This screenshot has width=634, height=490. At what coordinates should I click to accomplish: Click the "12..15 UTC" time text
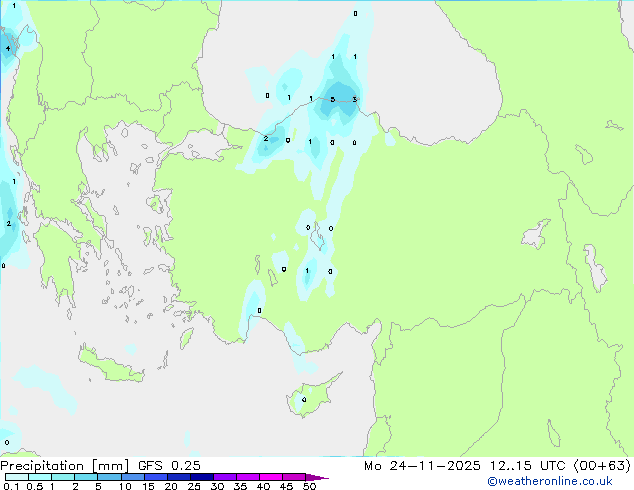[x=527, y=466]
